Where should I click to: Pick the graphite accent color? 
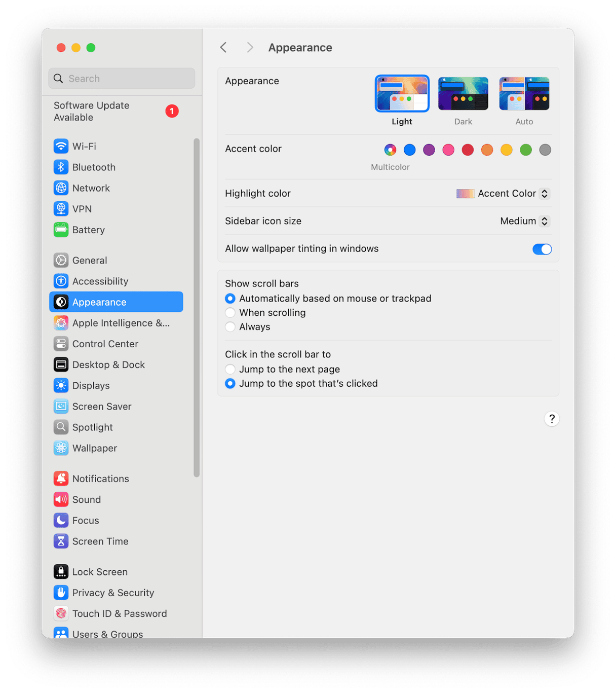pos(545,150)
